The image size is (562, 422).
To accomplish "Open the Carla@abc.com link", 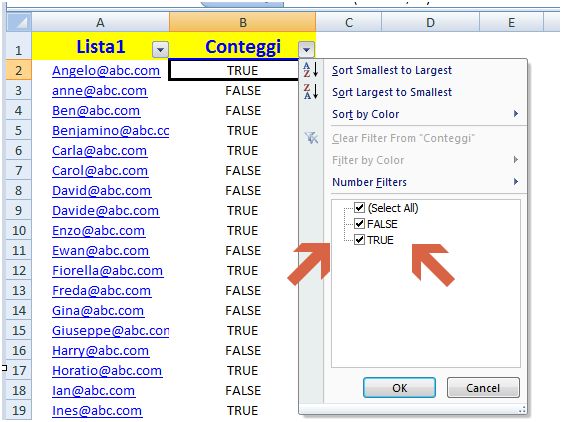I will point(99,151).
